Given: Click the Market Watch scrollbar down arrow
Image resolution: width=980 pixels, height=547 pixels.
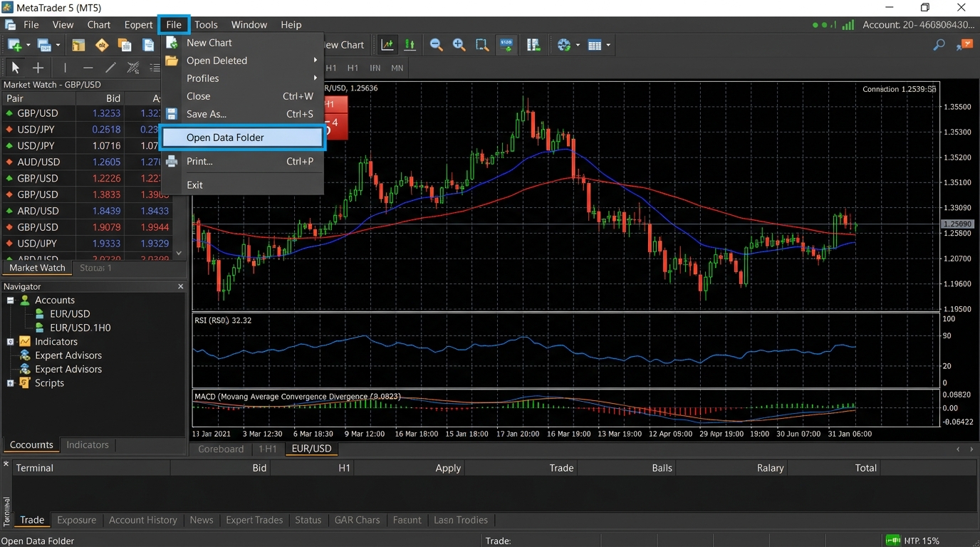Looking at the screenshot, I should [x=179, y=253].
